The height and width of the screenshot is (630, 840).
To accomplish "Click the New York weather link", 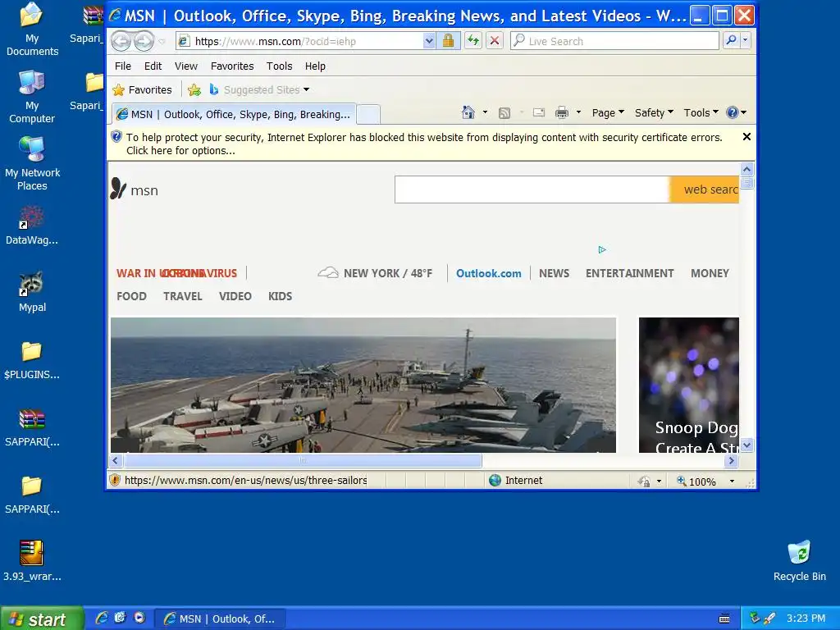I will pos(375,273).
